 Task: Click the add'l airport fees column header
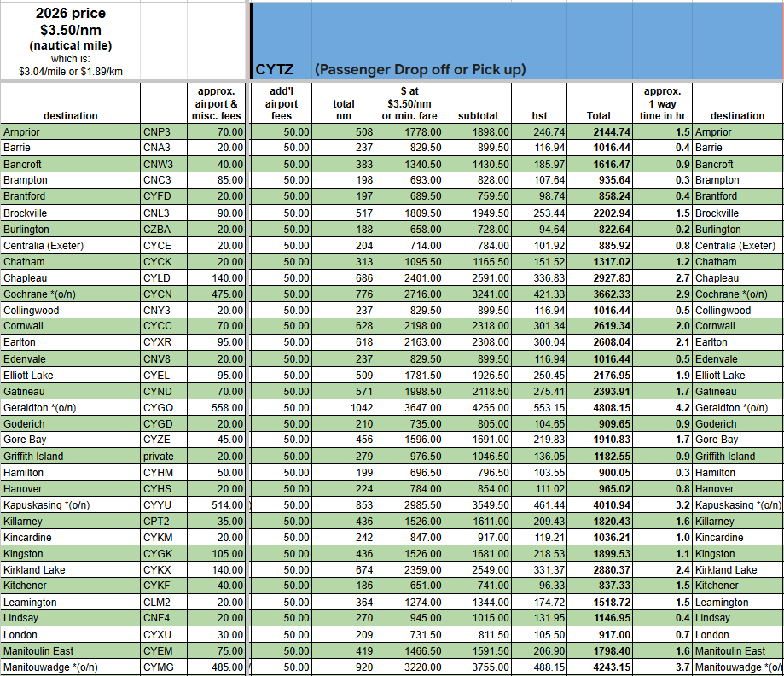(281, 102)
